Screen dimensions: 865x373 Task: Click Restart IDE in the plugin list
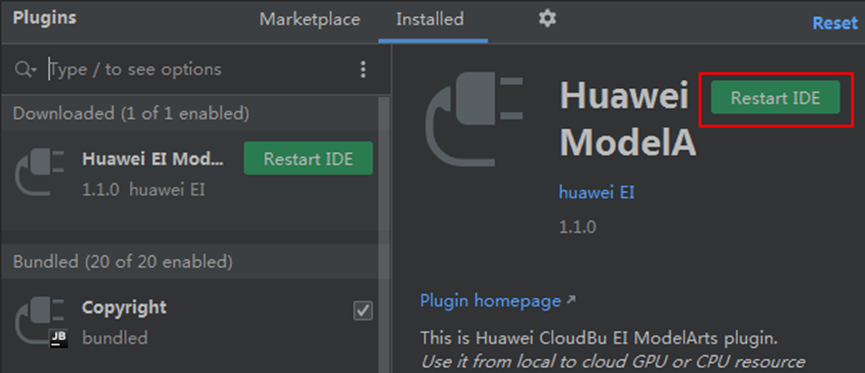308,158
